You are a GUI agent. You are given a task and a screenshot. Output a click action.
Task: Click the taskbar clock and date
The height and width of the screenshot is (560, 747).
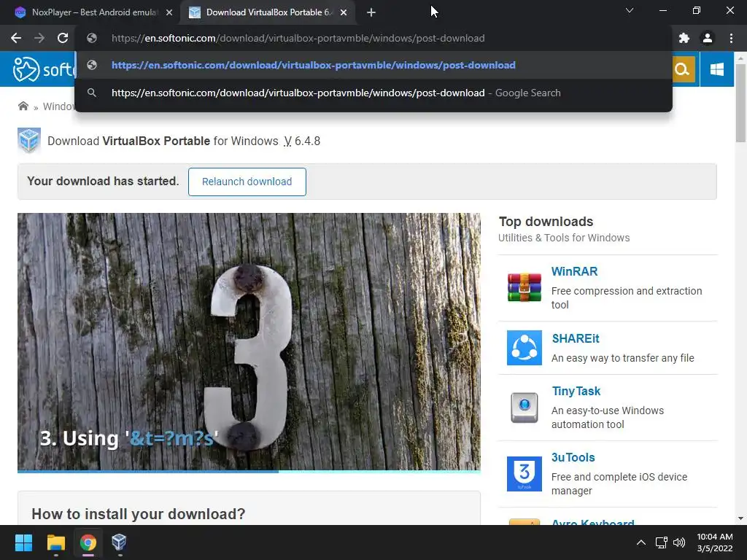coord(715,542)
